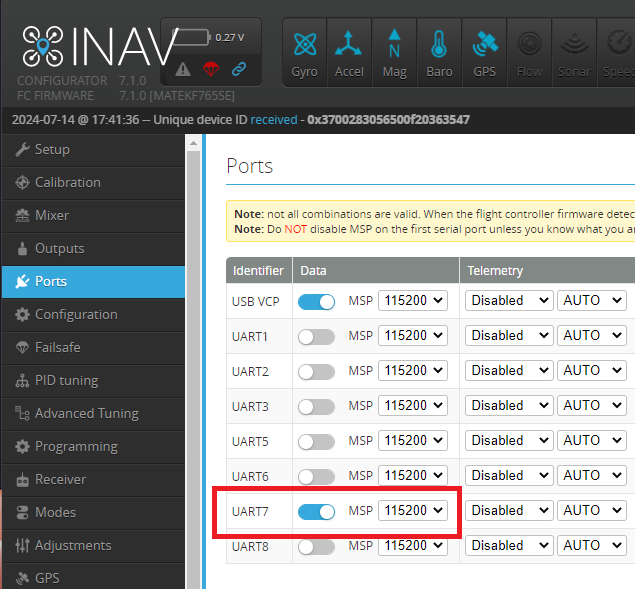Click the 'received' log text

pyautogui.click(x=274, y=120)
